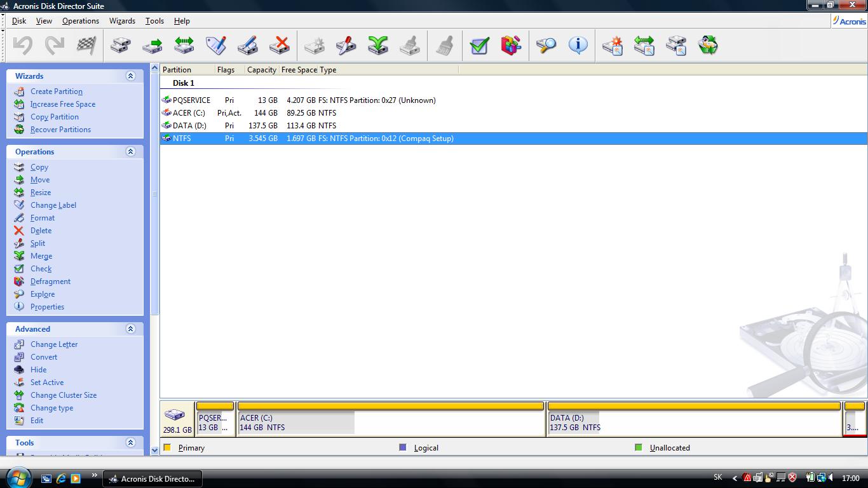Open the Operations menu
Image resolution: width=868 pixels, height=488 pixels.
click(81, 20)
